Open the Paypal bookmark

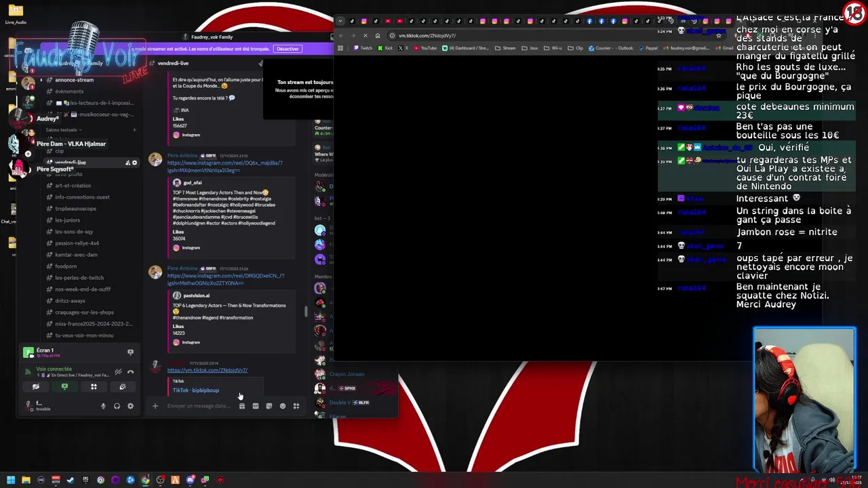[648, 48]
